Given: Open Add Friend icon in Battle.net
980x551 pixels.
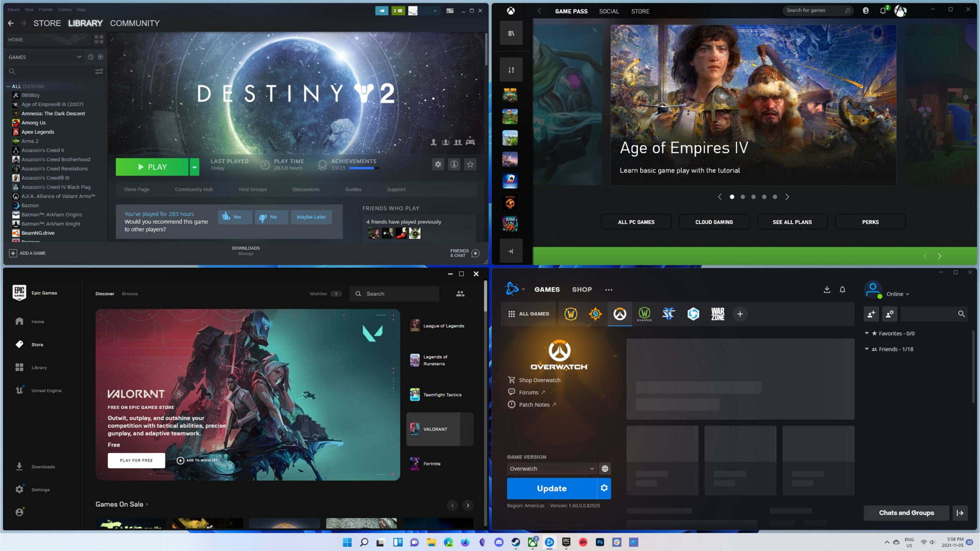Looking at the screenshot, I should pyautogui.click(x=871, y=314).
